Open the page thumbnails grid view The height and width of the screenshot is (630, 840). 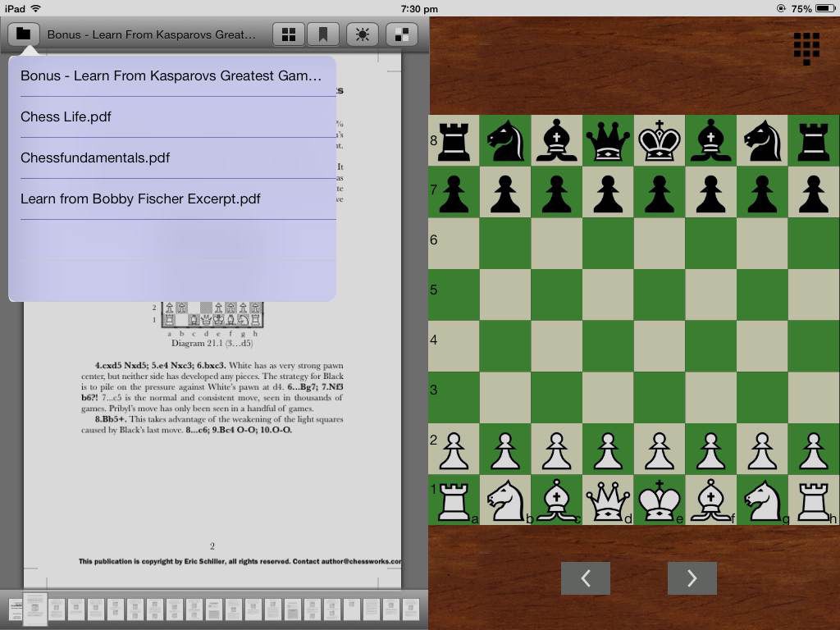(x=288, y=34)
